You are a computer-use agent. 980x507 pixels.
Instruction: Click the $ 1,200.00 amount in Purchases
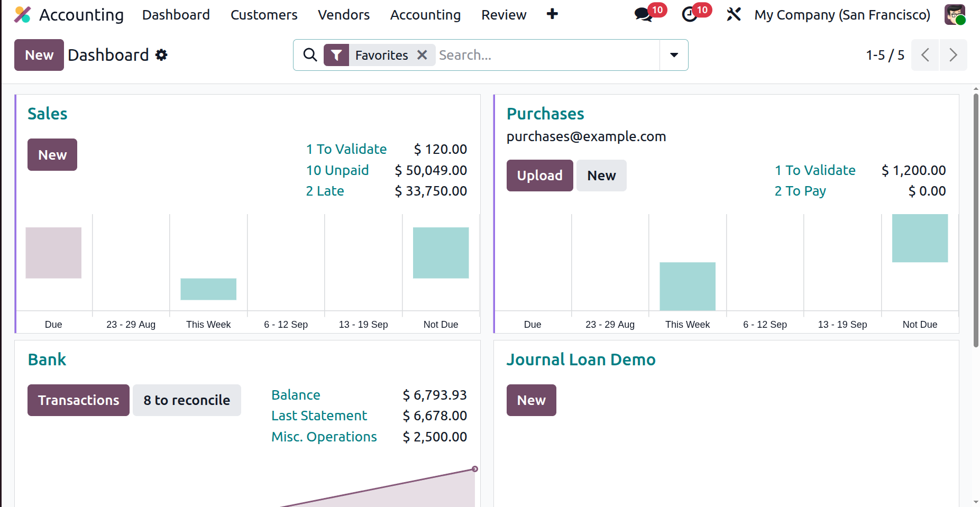(913, 170)
